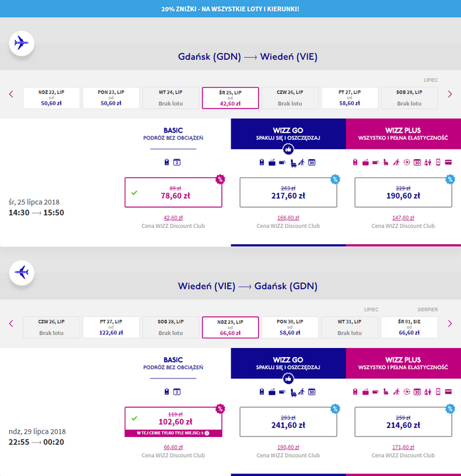Screen dimensions: 461x476
Task: Click the 20% discount promo banner
Action: [230, 8]
